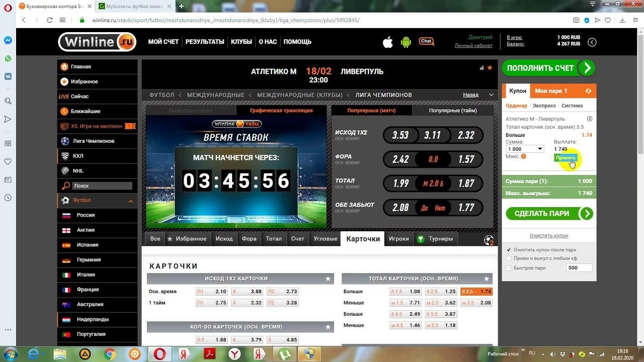The image size is (644, 362).
Task: Enable Быстрое пари checkbox
Action: point(509,268)
